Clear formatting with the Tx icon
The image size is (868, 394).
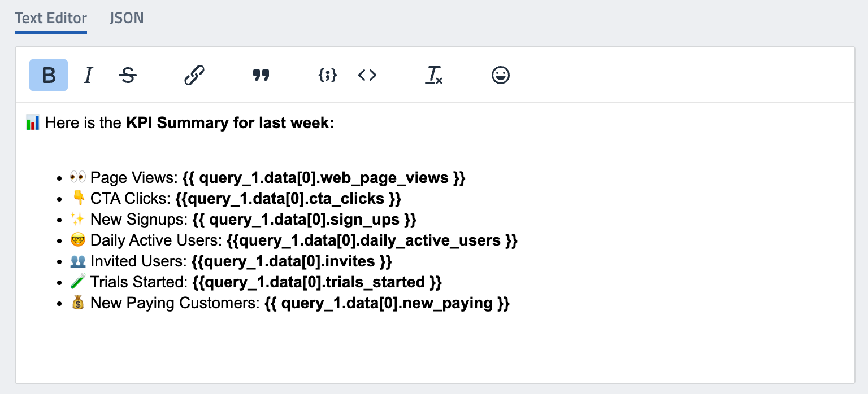433,75
